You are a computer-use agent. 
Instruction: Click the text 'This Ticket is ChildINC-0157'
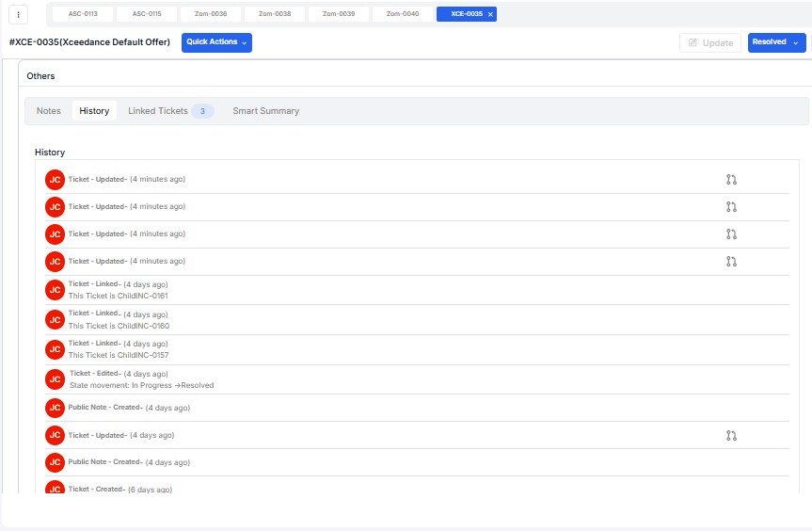coord(119,355)
